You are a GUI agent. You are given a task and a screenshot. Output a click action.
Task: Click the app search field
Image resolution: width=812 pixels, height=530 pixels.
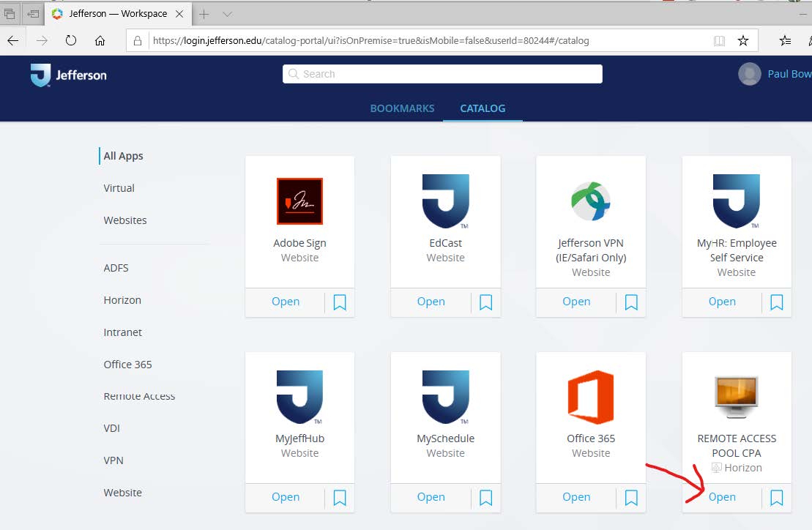(x=442, y=74)
